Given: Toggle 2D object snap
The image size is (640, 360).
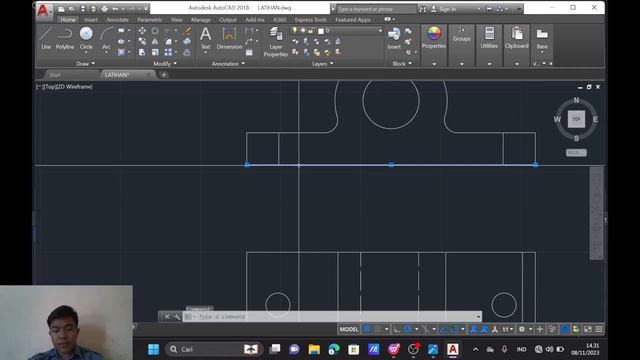Looking at the screenshot, I should tap(454, 329).
